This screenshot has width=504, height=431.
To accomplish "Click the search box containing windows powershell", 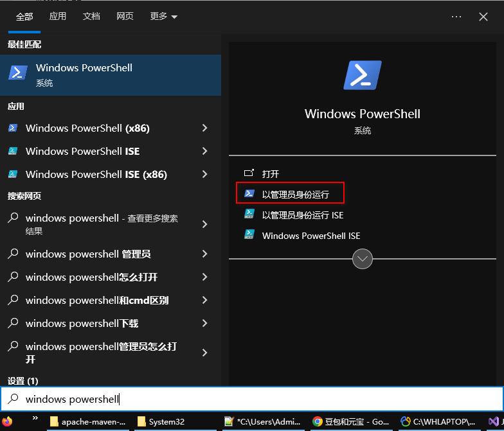I will (x=252, y=399).
